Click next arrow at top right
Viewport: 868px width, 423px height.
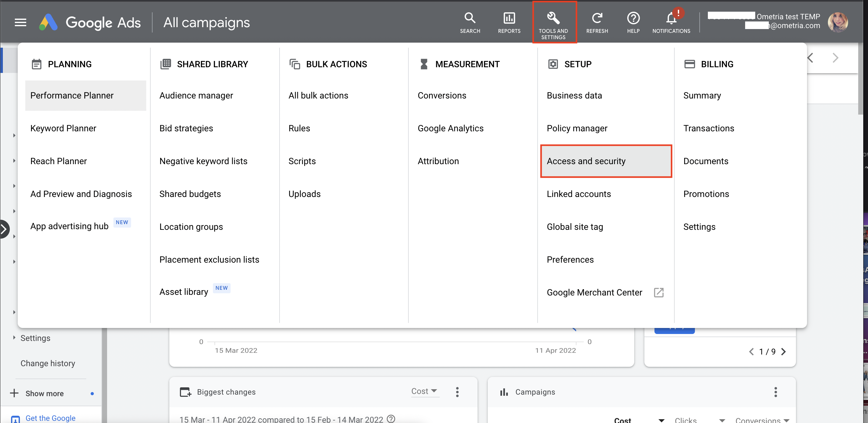click(x=835, y=58)
